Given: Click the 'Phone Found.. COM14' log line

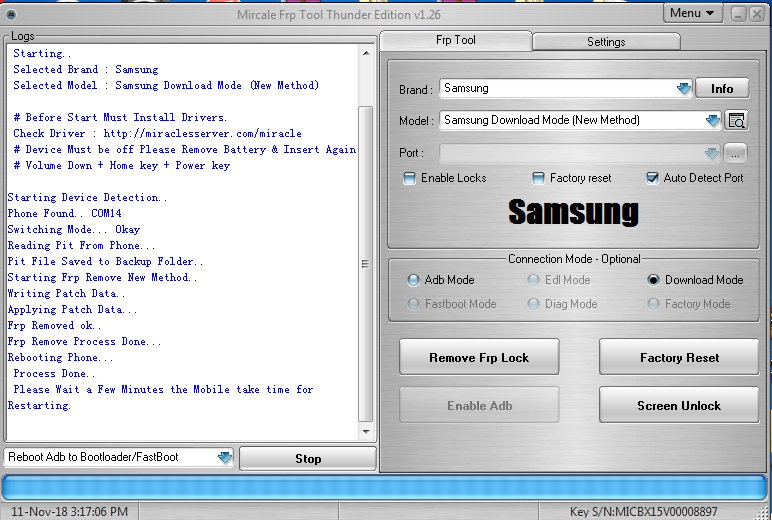Looking at the screenshot, I should point(64,213).
